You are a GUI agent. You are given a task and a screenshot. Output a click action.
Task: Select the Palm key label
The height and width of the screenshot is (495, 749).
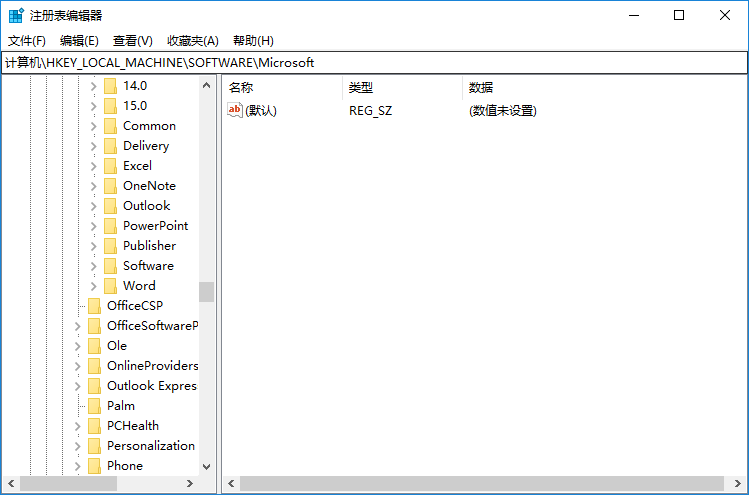(x=121, y=406)
